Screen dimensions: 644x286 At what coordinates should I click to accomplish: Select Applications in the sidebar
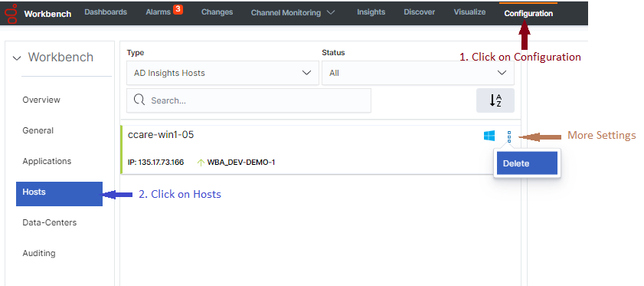(47, 161)
